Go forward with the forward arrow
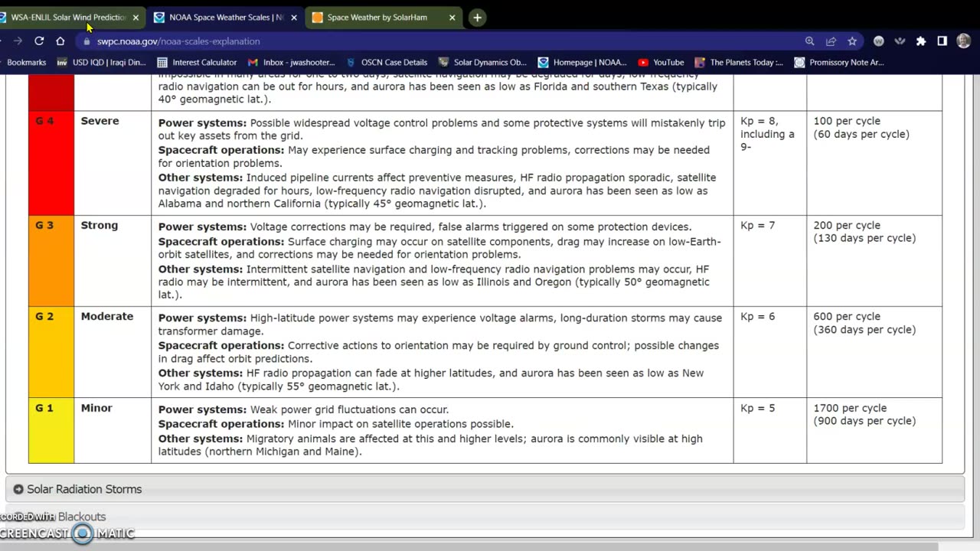980x551 pixels. pos(18,41)
